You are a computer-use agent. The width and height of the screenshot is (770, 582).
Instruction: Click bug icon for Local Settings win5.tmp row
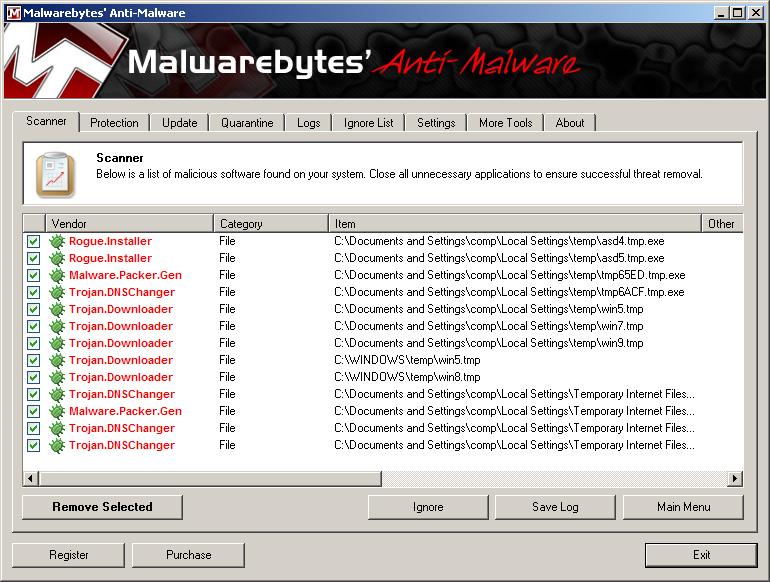coord(57,309)
